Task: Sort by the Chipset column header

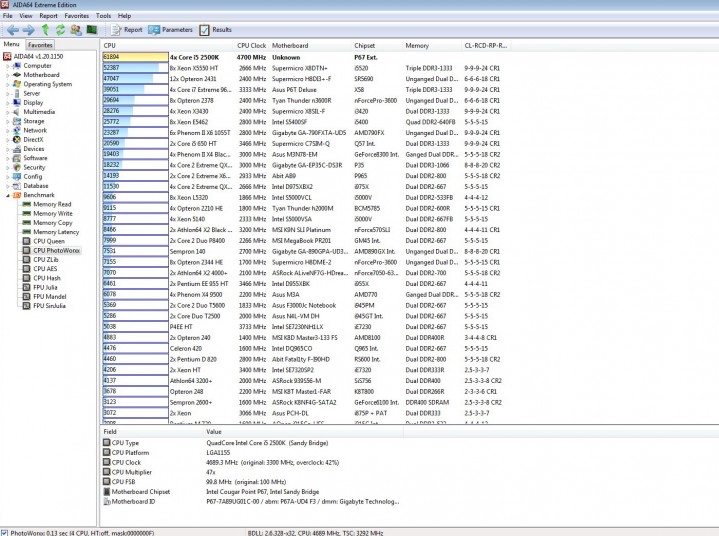Action: tap(377, 45)
